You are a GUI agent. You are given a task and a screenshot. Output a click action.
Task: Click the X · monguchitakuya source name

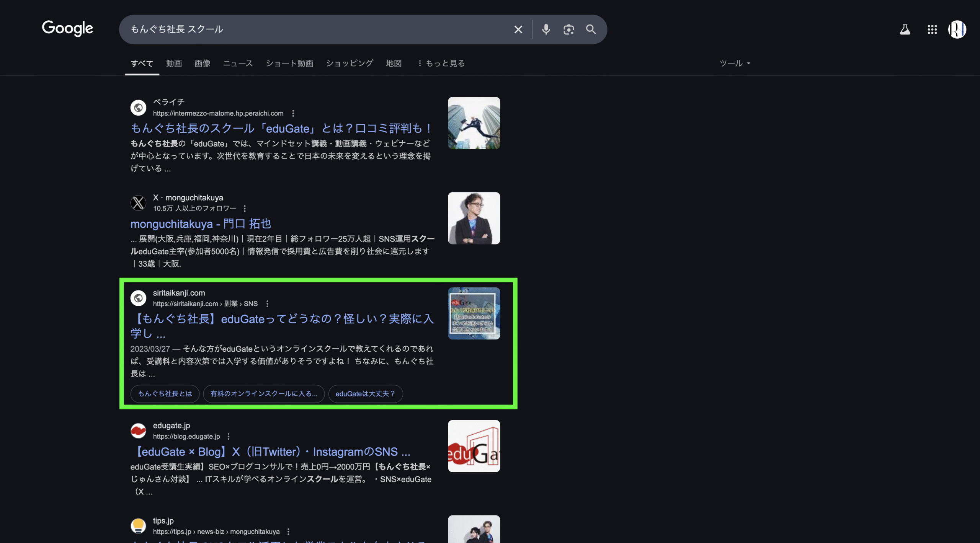coord(188,198)
